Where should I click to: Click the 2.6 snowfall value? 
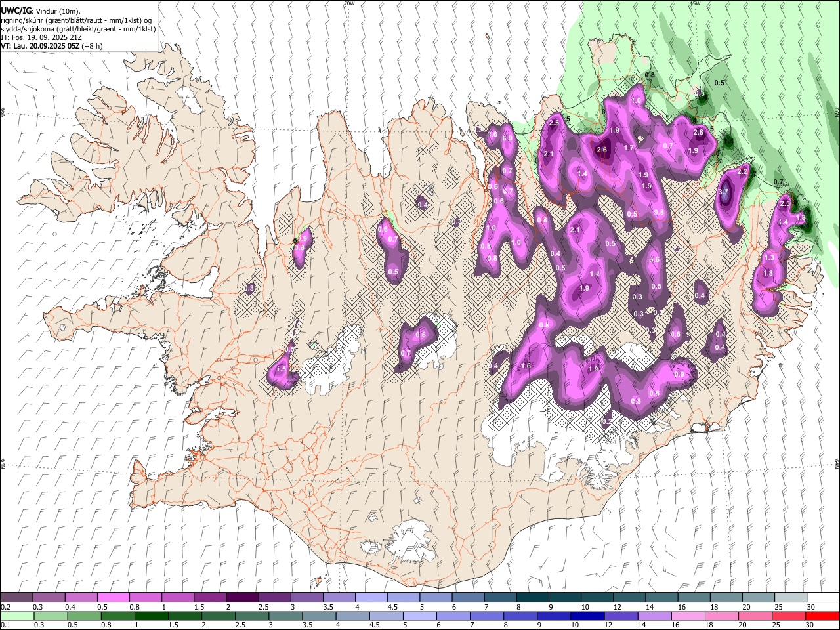[x=602, y=150]
